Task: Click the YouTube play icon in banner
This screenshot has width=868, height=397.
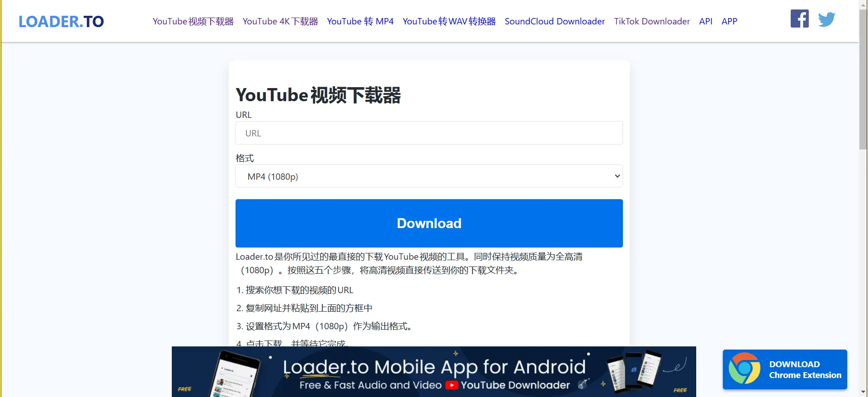Action: pyautogui.click(x=452, y=385)
